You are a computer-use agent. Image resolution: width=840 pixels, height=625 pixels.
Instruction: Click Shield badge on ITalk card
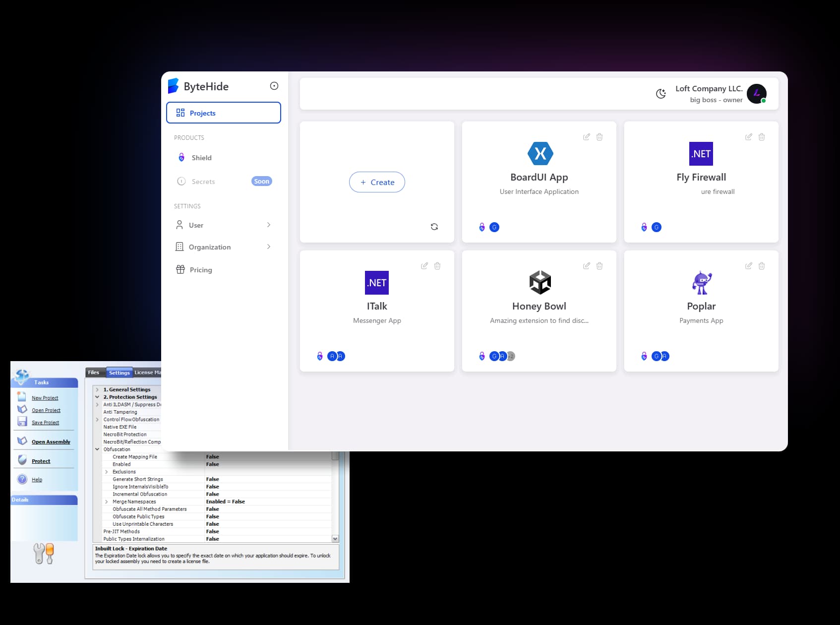320,356
